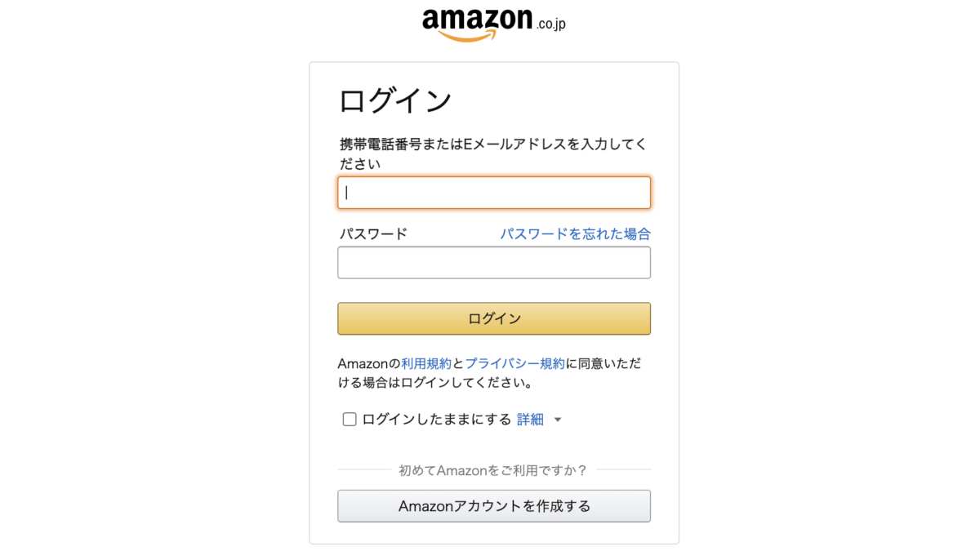Open the パスワードを忘れた場合 link
Screen dimensions: 980x560
575,233
